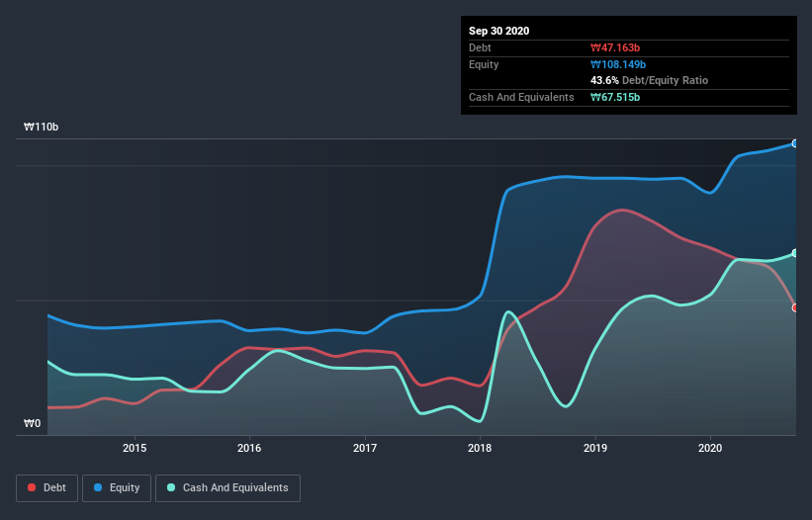Select the Equity endpoint marker on chart
Image resolution: width=812 pixels, height=520 pixels.
point(795,143)
